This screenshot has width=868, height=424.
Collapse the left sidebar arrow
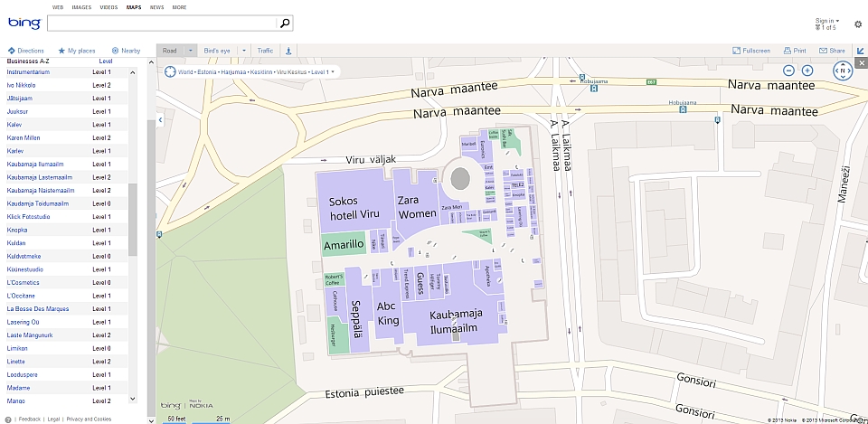coord(161,119)
